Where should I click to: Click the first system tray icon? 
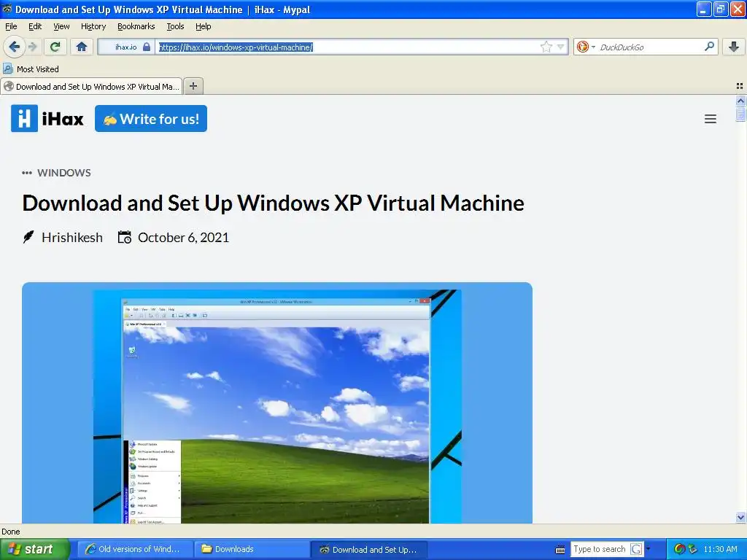pyautogui.click(x=680, y=549)
